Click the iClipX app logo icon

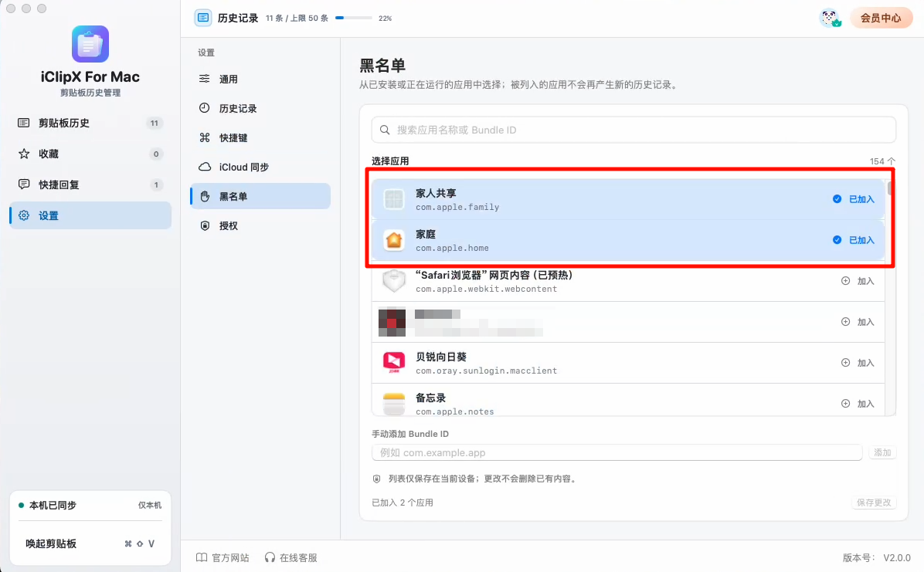[x=90, y=44]
